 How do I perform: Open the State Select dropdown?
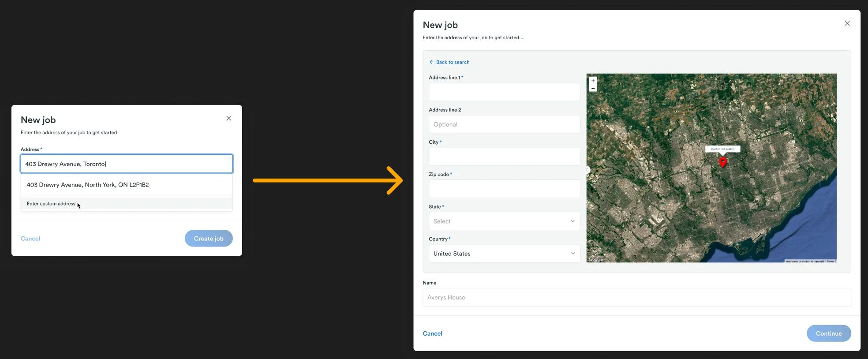[x=504, y=221]
